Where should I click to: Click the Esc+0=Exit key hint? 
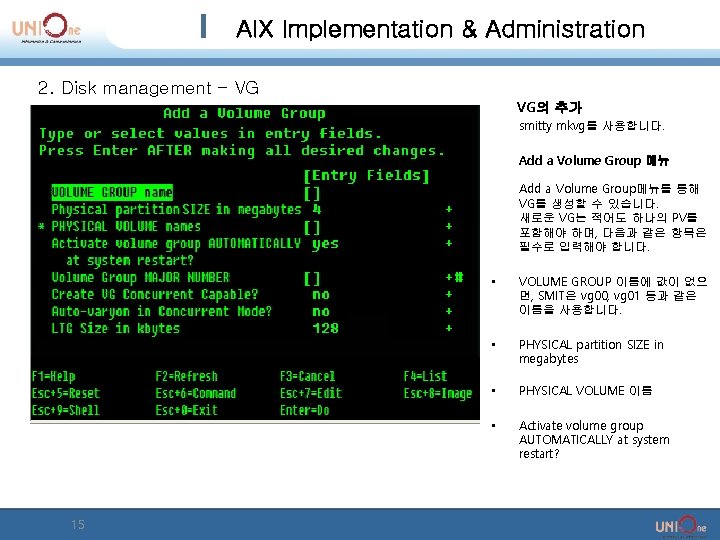[186, 410]
